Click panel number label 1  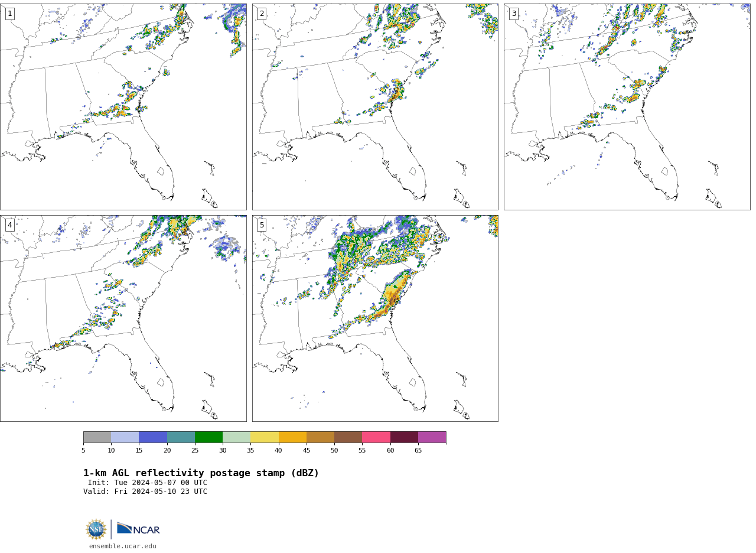[x=9, y=14]
